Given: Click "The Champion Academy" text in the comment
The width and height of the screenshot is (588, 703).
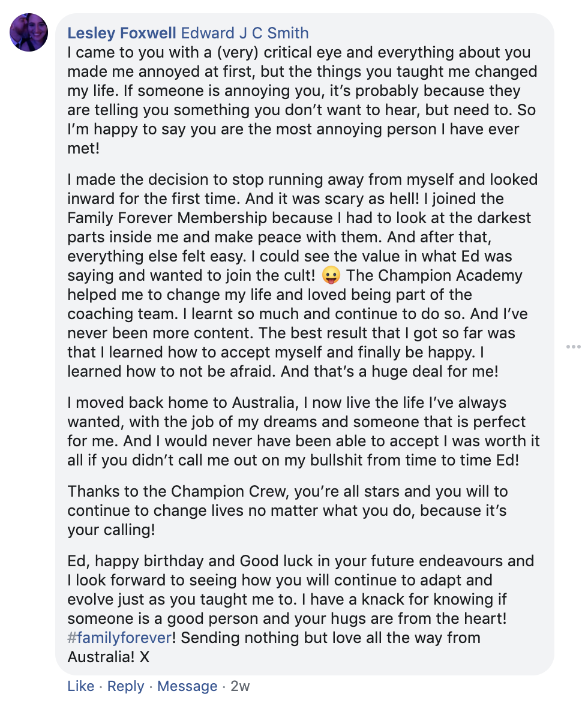Looking at the screenshot, I should pos(434,276).
